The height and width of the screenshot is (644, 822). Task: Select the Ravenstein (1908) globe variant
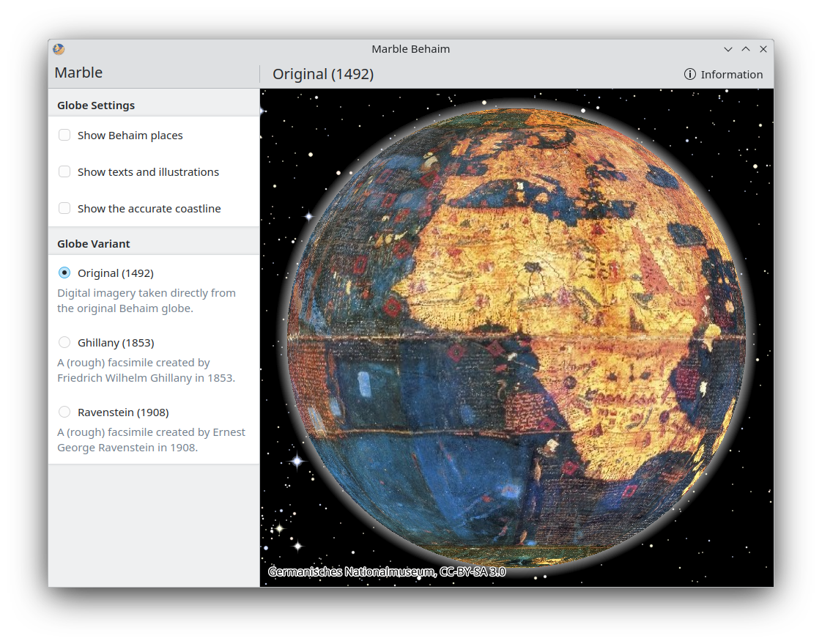point(64,412)
